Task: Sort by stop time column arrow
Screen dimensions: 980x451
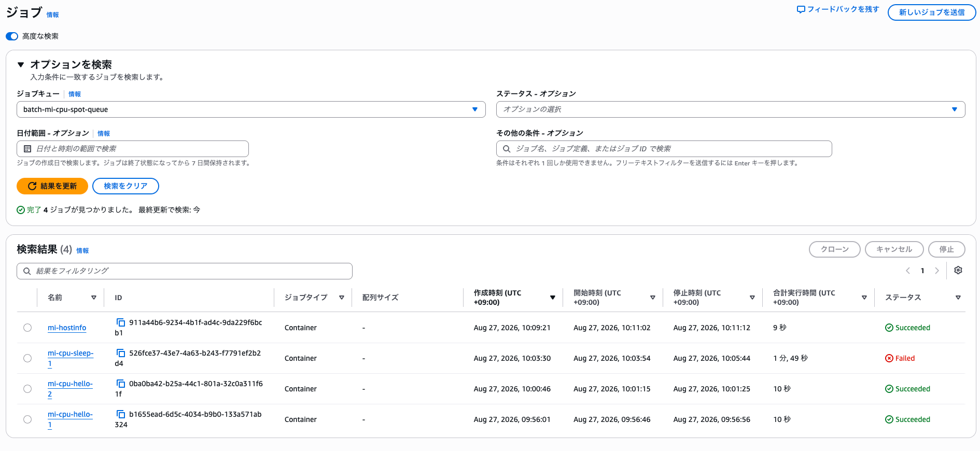Action: click(752, 298)
